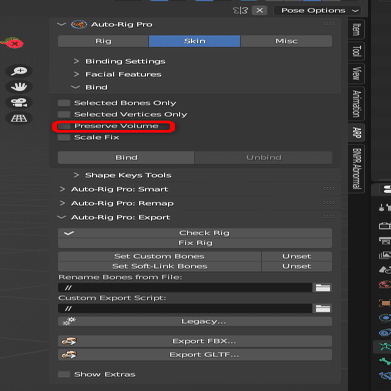Browse folder for Custom Export Script
This screenshot has height=391, width=391.
(323, 309)
